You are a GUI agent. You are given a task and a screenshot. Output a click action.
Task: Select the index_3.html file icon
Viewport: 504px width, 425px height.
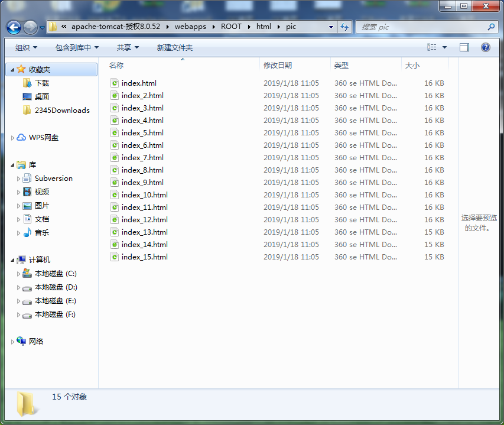pyautogui.click(x=115, y=108)
